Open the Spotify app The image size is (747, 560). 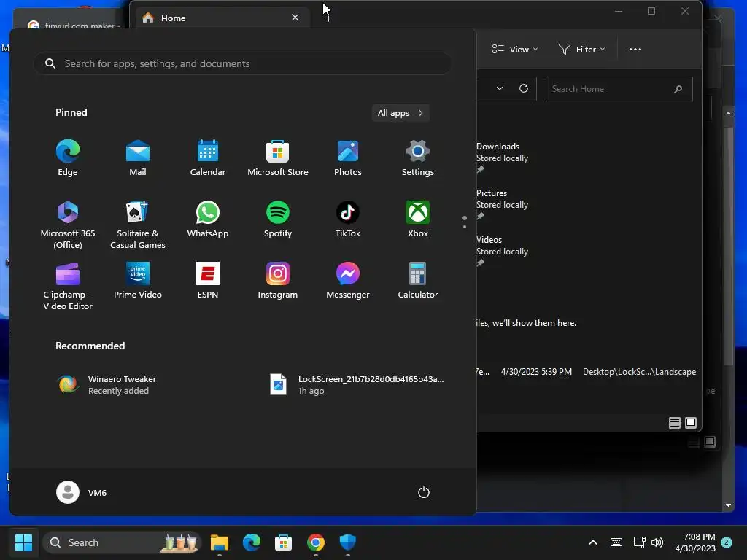click(x=278, y=220)
